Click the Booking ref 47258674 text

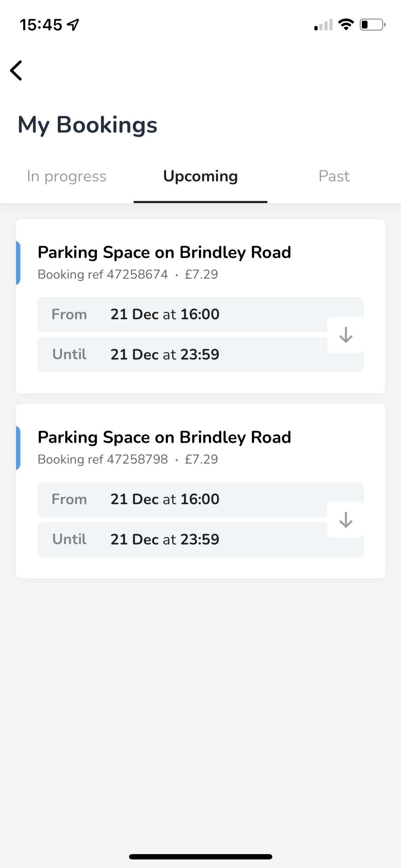[x=103, y=274]
